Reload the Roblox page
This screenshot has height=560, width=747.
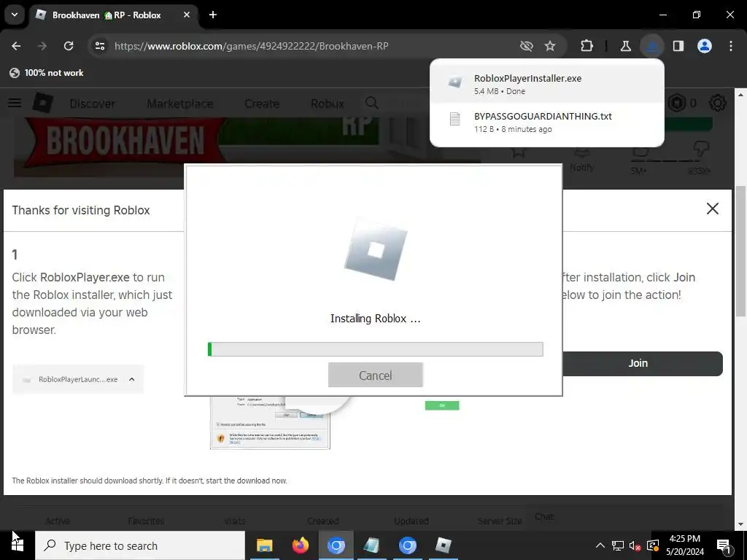(69, 46)
